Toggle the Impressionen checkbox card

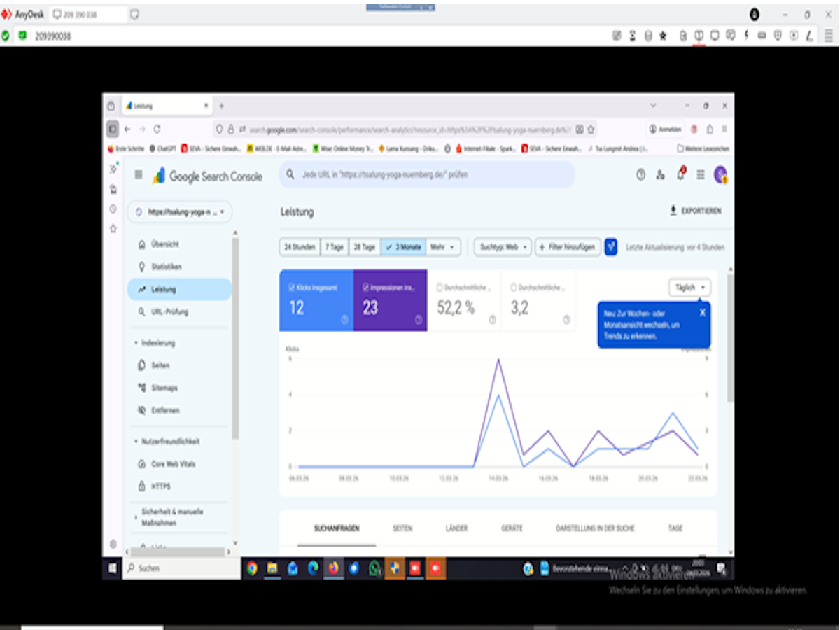(x=365, y=287)
